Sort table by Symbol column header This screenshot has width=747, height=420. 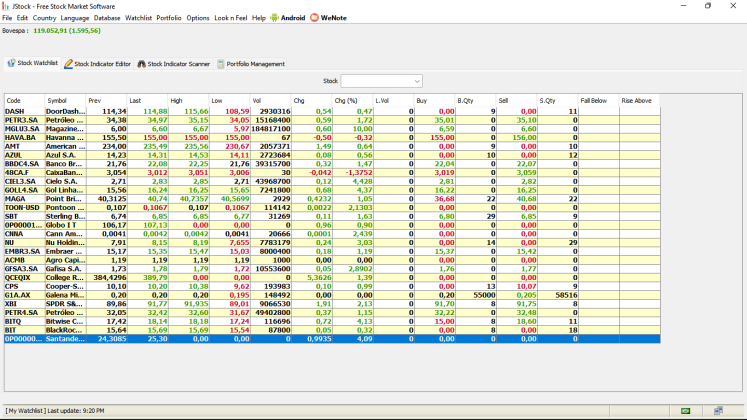[65, 100]
